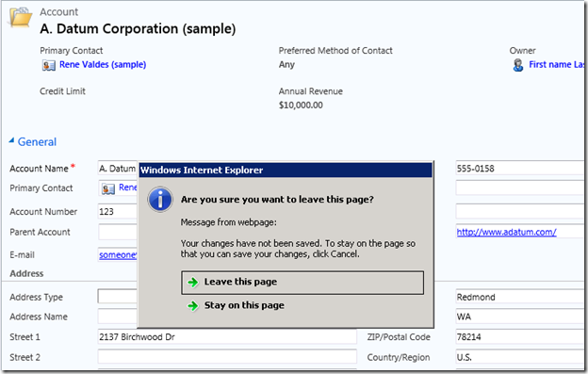
Task: Click the ZIP/Postal Code field 78214
Action: [520, 337]
